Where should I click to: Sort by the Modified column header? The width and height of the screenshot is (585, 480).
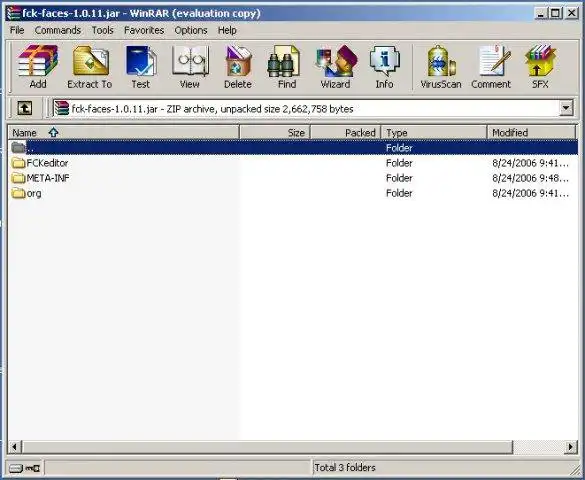click(531, 132)
